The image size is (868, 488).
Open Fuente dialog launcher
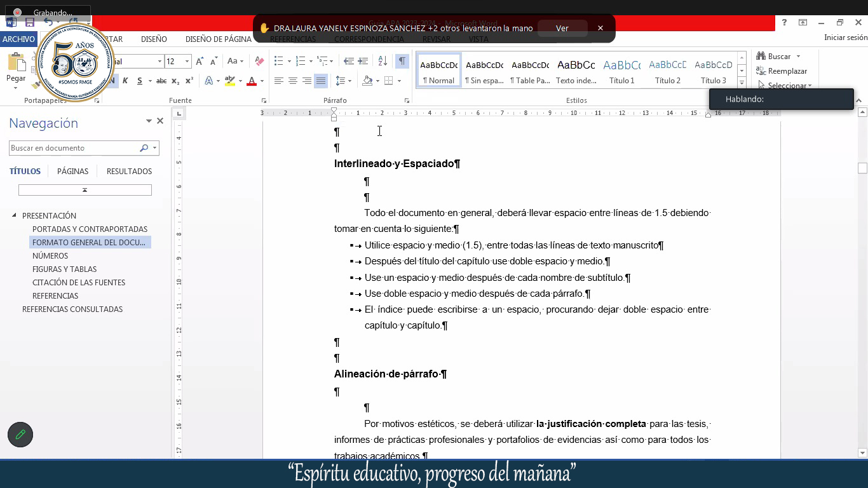pyautogui.click(x=264, y=101)
